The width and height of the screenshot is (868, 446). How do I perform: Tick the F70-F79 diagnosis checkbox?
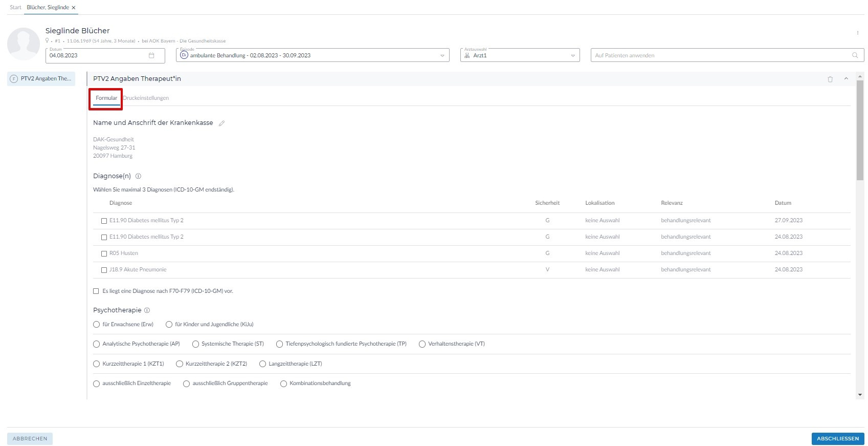point(96,291)
